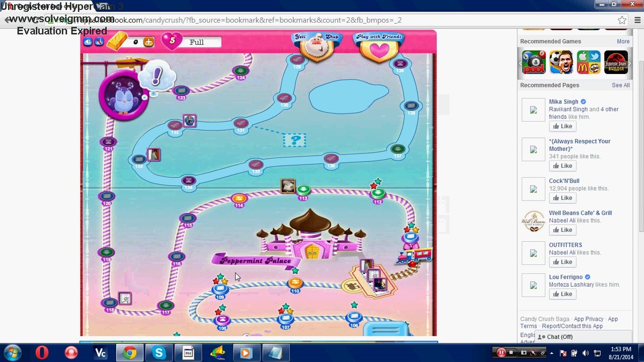Like the Lou Ferrigno page
The width and height of the screenshot is (644, 362).
click(562, 294)
